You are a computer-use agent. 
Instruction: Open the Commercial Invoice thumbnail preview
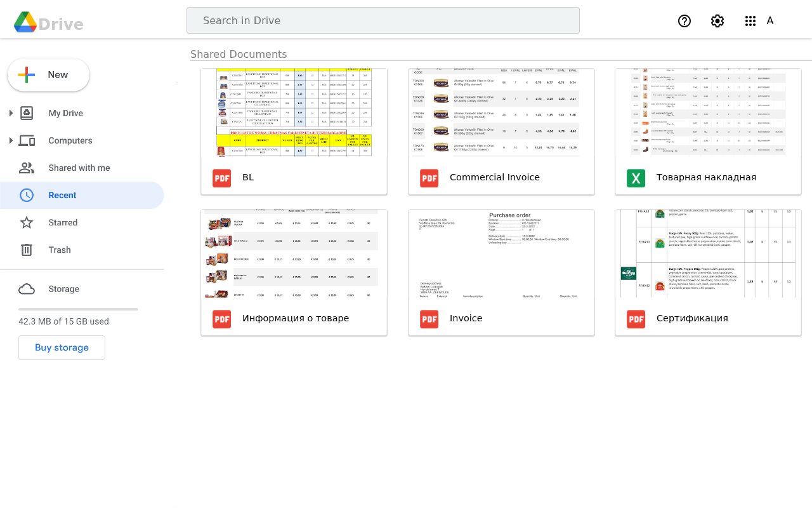point(501,112)
